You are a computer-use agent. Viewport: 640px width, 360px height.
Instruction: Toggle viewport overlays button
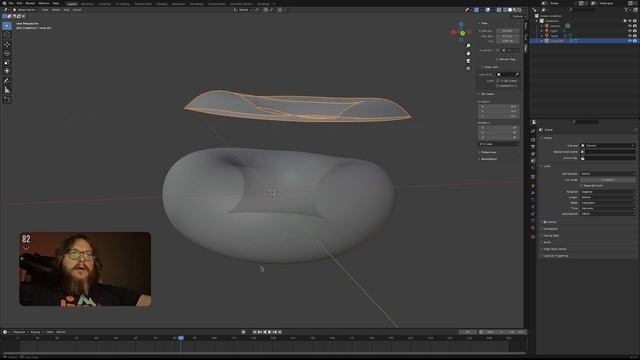(488, 10)
